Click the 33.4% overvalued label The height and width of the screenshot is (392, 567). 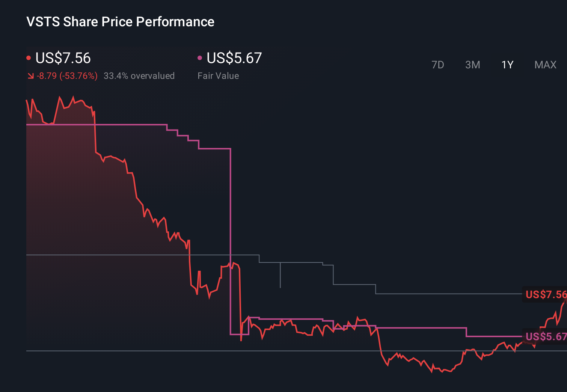[x=139, y=75]
